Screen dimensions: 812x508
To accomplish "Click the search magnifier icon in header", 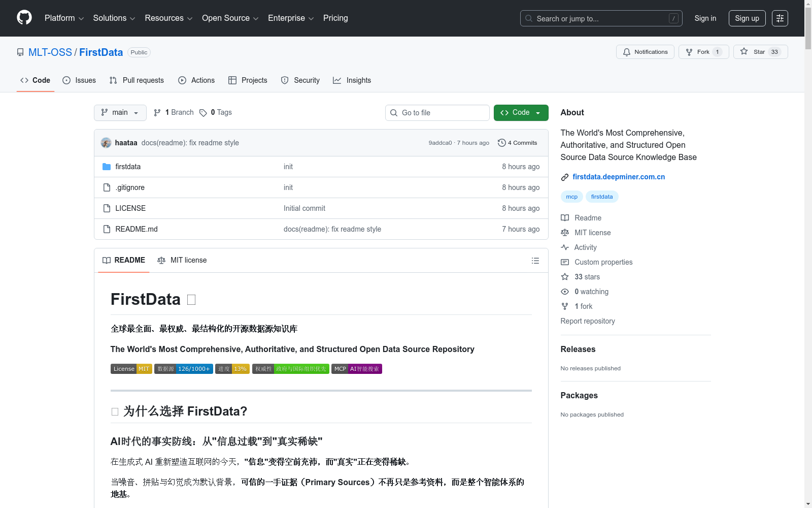I will tap(529, 18).
